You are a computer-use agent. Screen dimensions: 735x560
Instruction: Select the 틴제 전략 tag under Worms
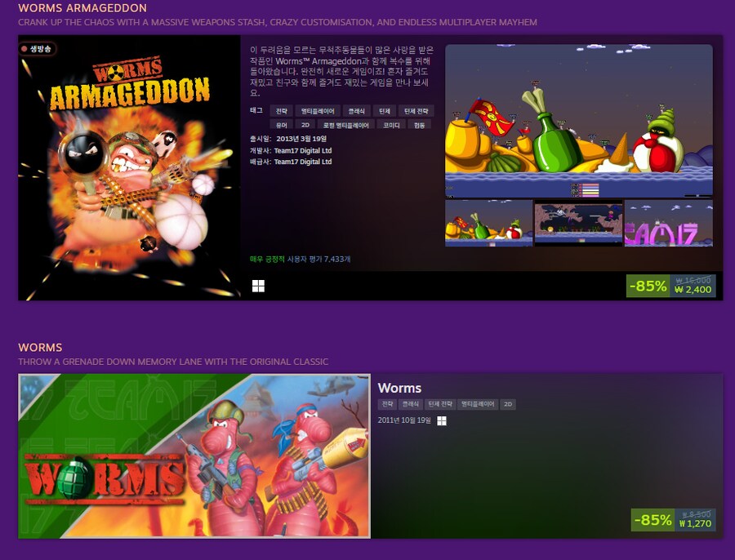441,404
